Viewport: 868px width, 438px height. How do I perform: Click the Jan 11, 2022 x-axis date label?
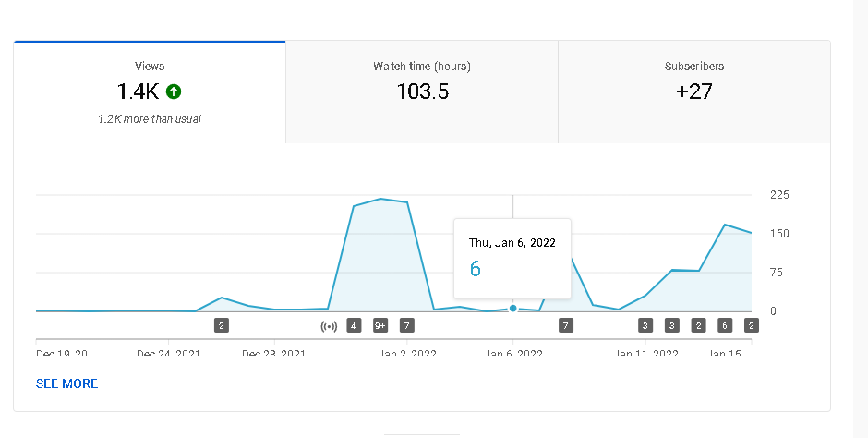pos(646,352)
